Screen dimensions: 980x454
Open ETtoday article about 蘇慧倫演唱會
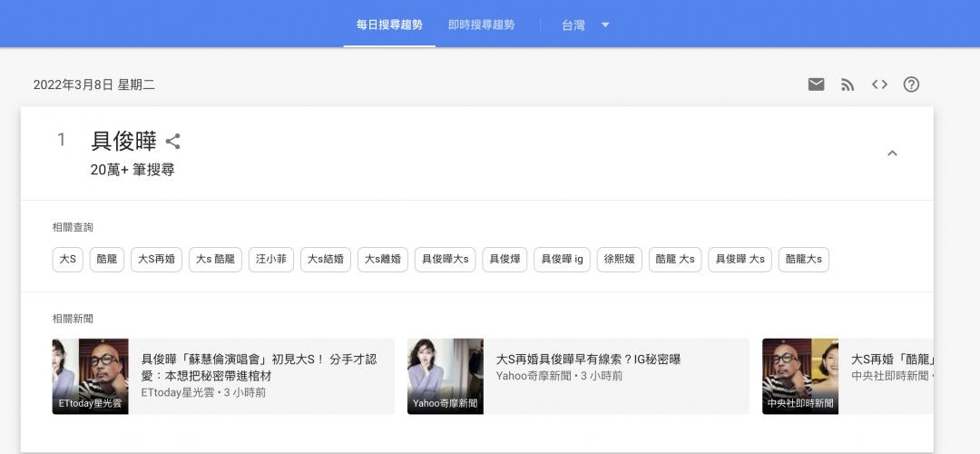(259, 367)
